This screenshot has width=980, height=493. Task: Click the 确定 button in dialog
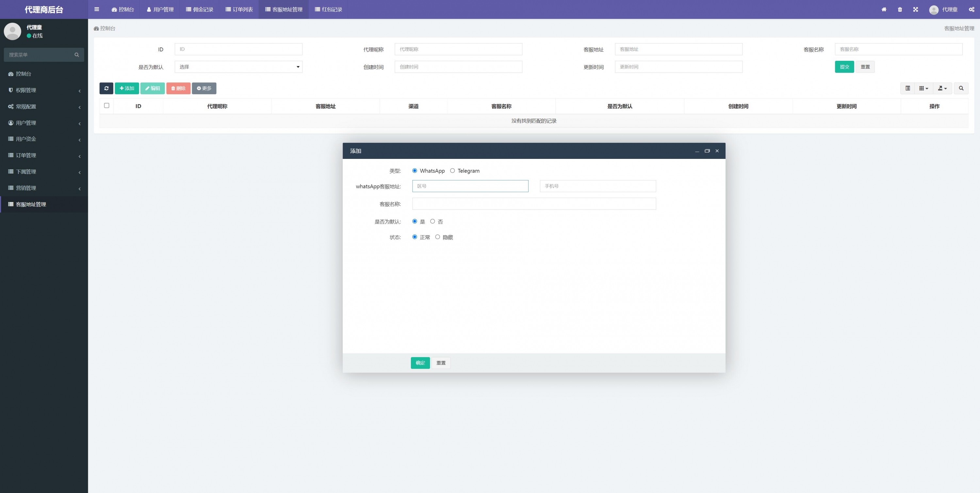pos(420,363)
